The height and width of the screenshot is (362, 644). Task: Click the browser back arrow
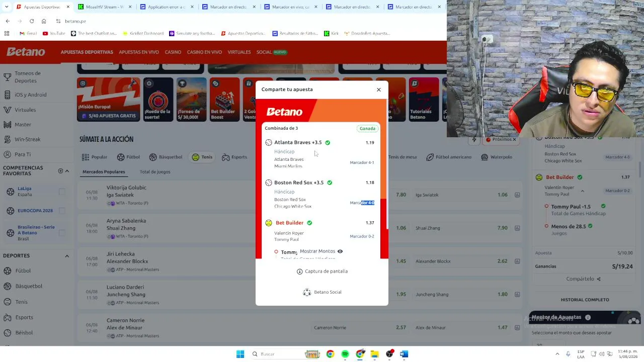(8, 21)
